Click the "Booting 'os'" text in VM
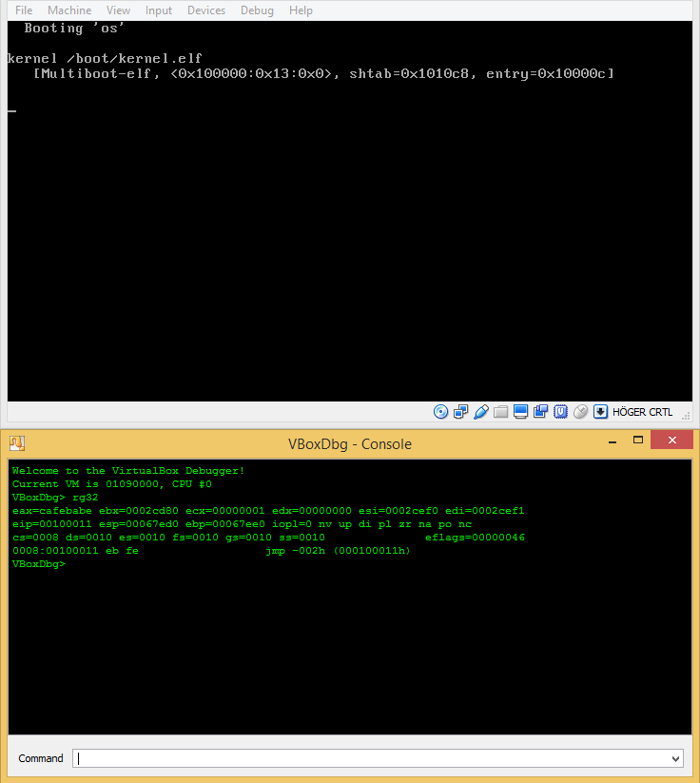 [x=74, y=28]
